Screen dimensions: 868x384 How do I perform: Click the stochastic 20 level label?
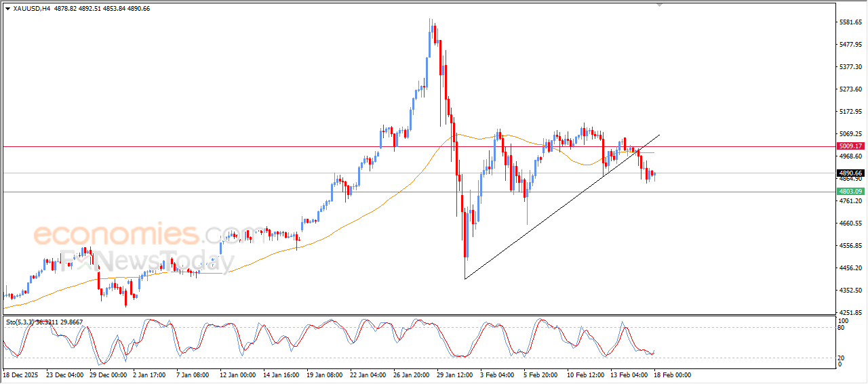[843, 357]
